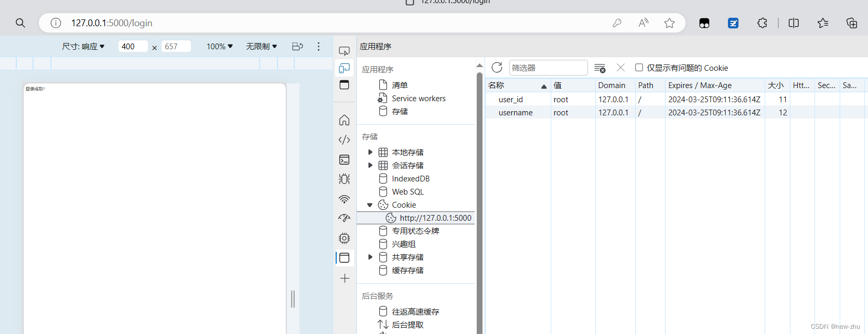868x334 pixels.
Task: Click the viewport width field 400
Action: 133,46
